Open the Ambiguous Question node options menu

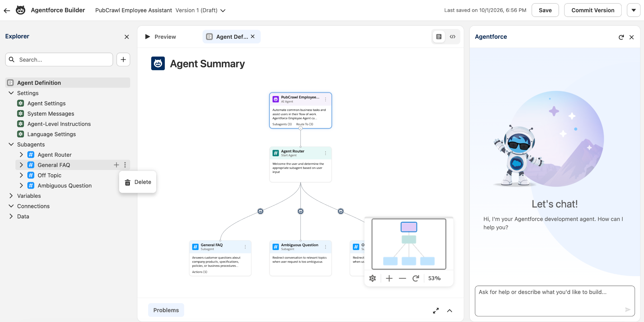pos(325,247)
